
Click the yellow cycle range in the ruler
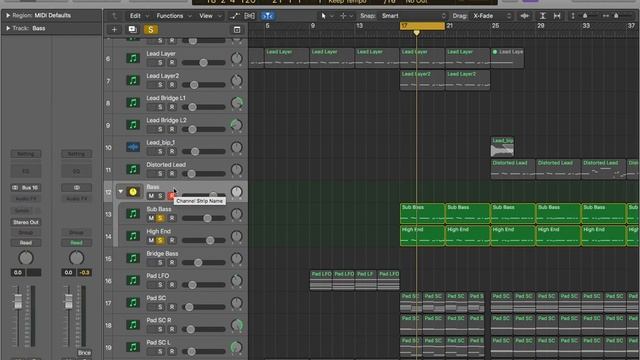tap(422, 26)
